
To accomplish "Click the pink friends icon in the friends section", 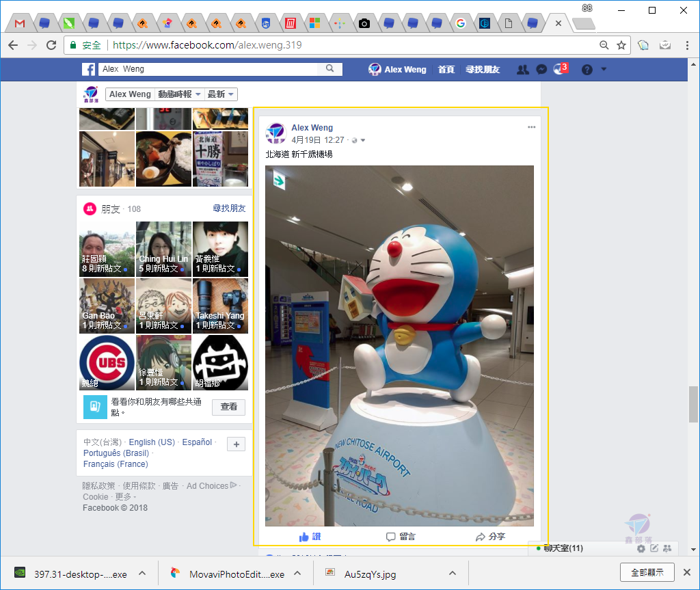I will (90, 209).
